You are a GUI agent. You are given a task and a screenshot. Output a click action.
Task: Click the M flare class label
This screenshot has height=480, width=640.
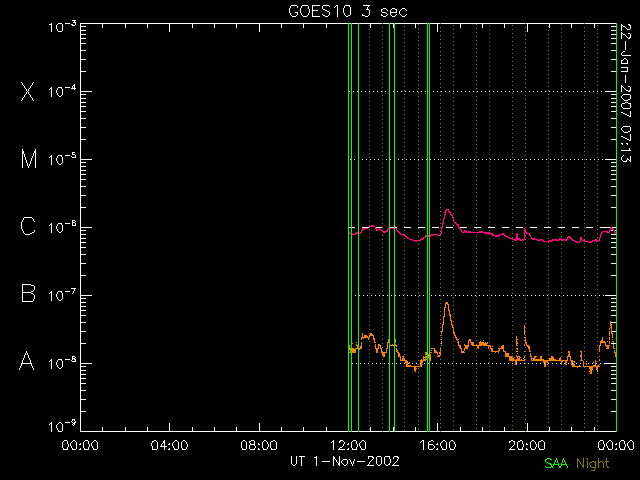click(29, 159)
